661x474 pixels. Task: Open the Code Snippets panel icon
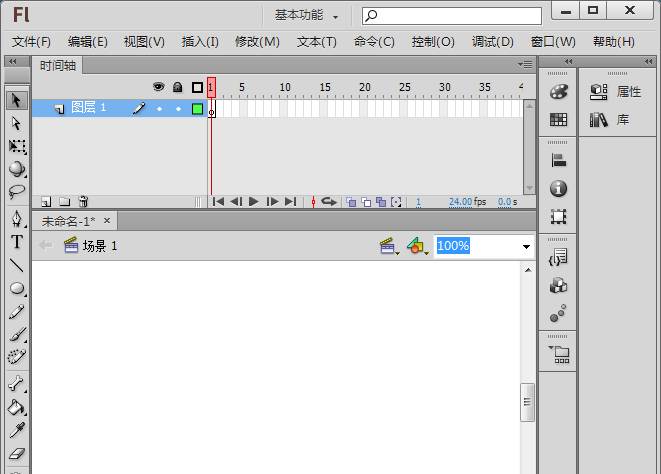pos(559,257)
